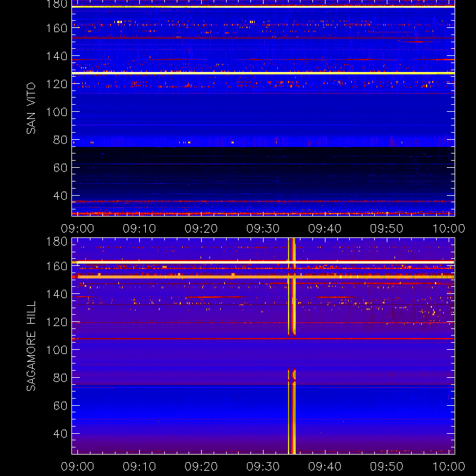Viewport: 476px width, 476px height.
Task: Choose the 140 label on Sagamore Hill axis
Action: [57, 294]
